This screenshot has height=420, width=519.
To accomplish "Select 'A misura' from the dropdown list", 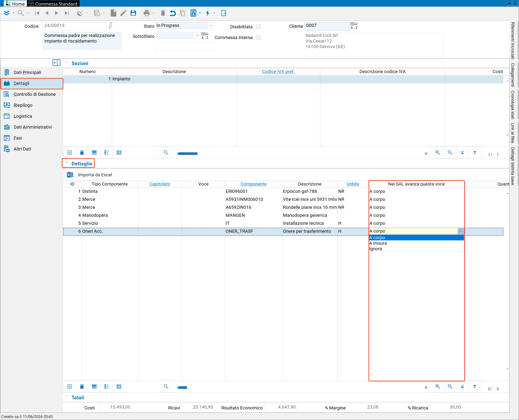I will click(x=416, y=243).
